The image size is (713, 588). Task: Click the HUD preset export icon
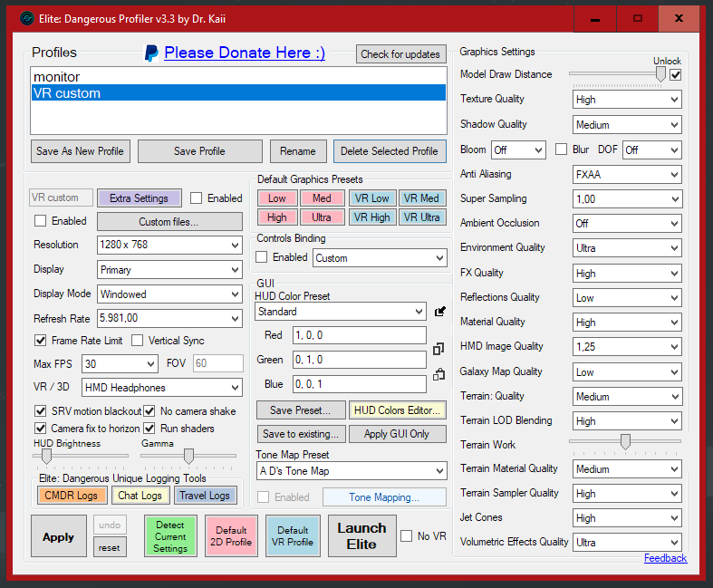[x=439, y=312]
